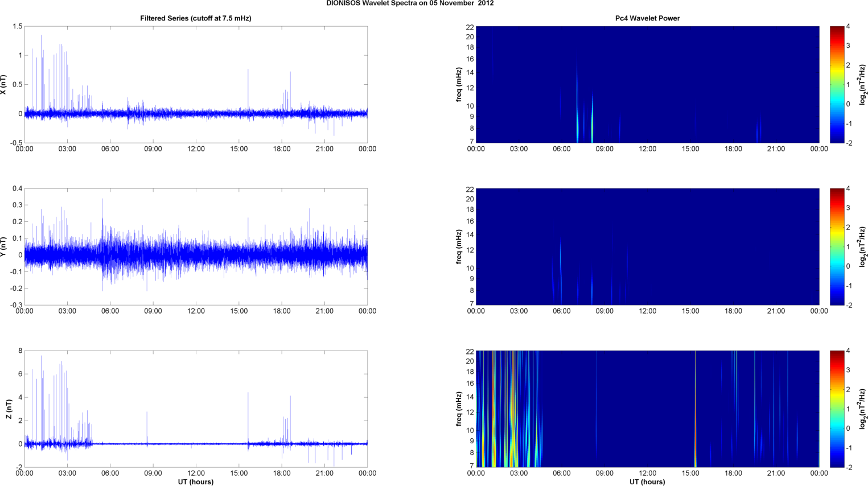The height and width of the screenshot is (486, 868).
Task: Click the colorbar next to X wavelet spectrogram
Action: pos(837,84)
